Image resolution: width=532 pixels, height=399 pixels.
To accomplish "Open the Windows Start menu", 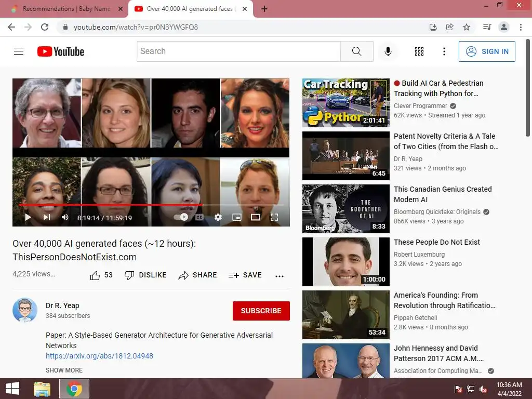I will tap(12, 389).
